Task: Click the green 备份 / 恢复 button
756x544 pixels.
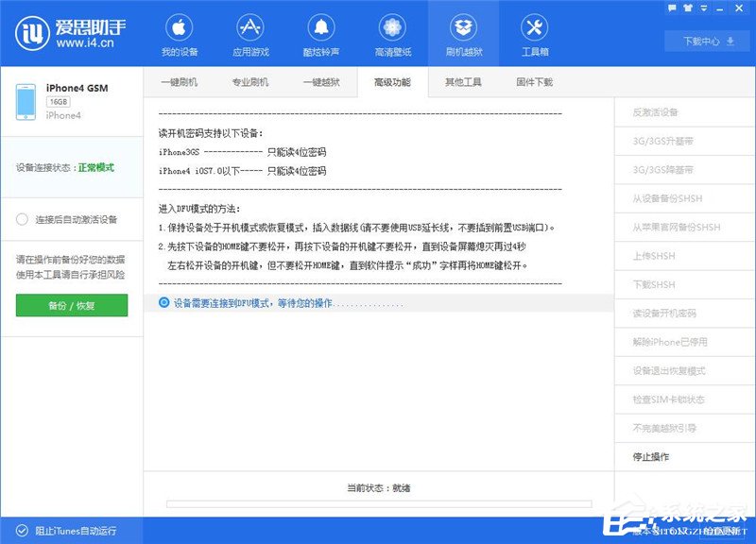Action: [71, 306]
